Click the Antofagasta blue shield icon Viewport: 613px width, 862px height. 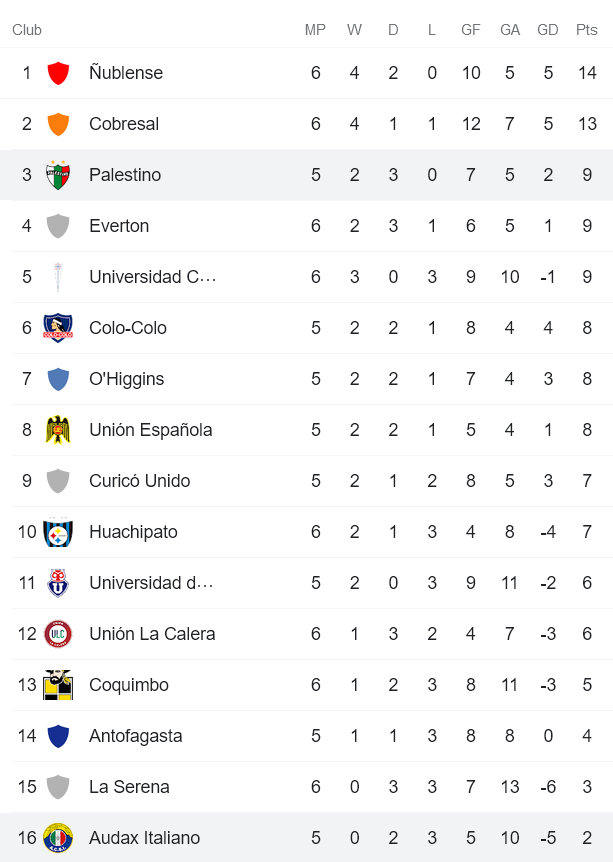pyautogui.click(x=58, y=736)
